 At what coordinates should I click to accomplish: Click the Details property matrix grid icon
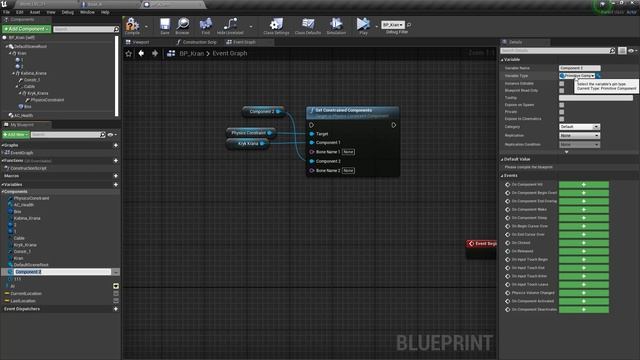click(x=622, y=51)
